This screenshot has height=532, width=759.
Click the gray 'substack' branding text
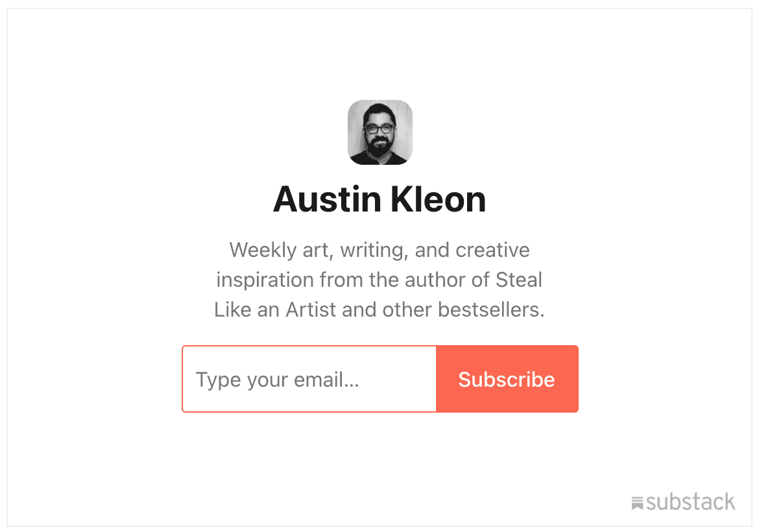pos(690,502)
